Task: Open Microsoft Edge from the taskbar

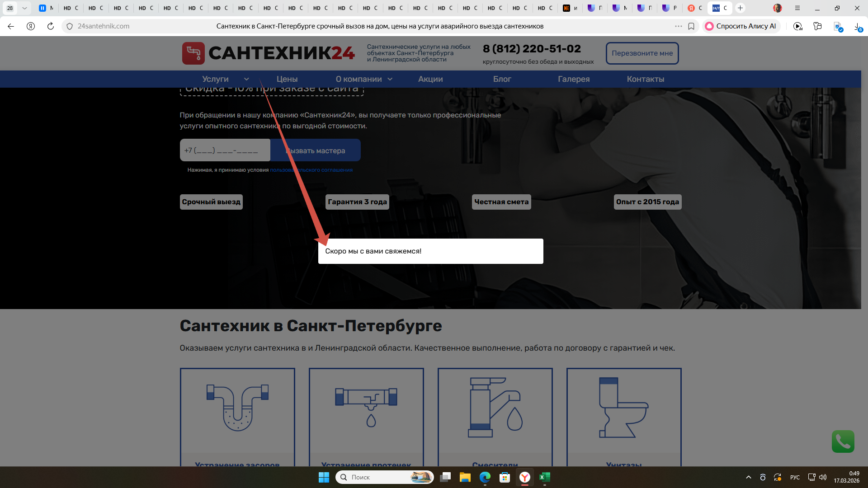Action: click(x=485, y=477)
